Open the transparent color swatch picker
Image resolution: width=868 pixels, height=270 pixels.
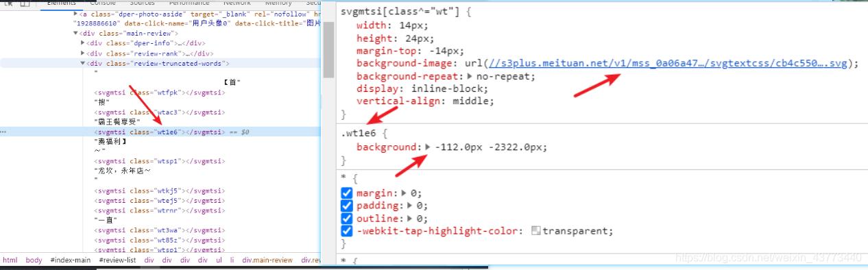click(536, 232)
